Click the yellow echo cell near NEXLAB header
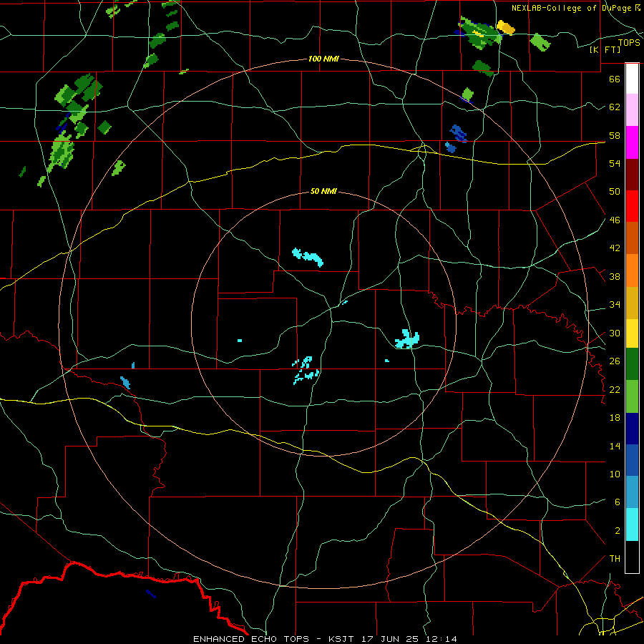644x644 pixels. coord(506,27)
